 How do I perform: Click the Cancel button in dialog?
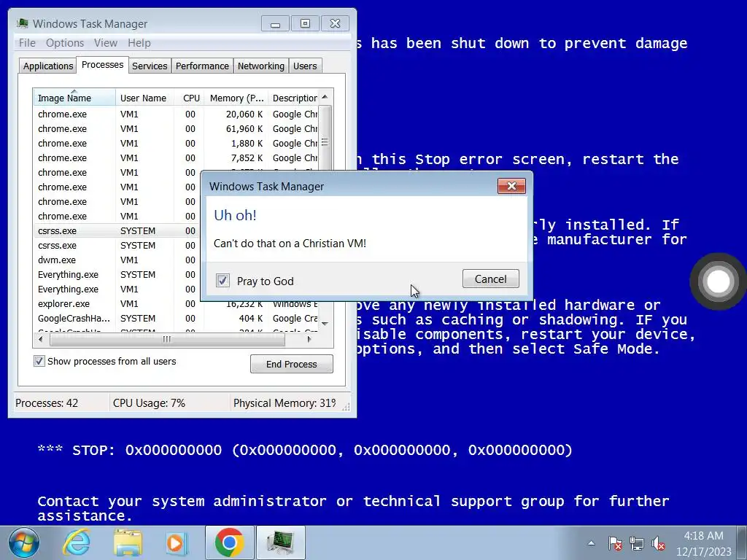[491, 279]
